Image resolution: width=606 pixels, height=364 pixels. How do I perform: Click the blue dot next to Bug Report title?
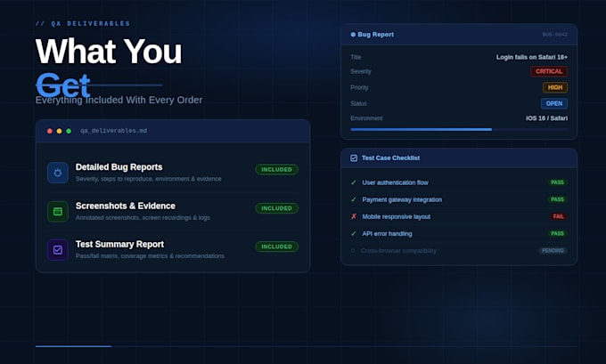(353, 35)
